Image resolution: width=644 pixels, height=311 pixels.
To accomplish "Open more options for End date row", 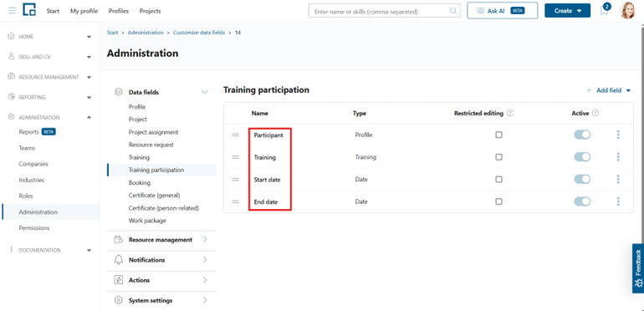I will [618, 201].
